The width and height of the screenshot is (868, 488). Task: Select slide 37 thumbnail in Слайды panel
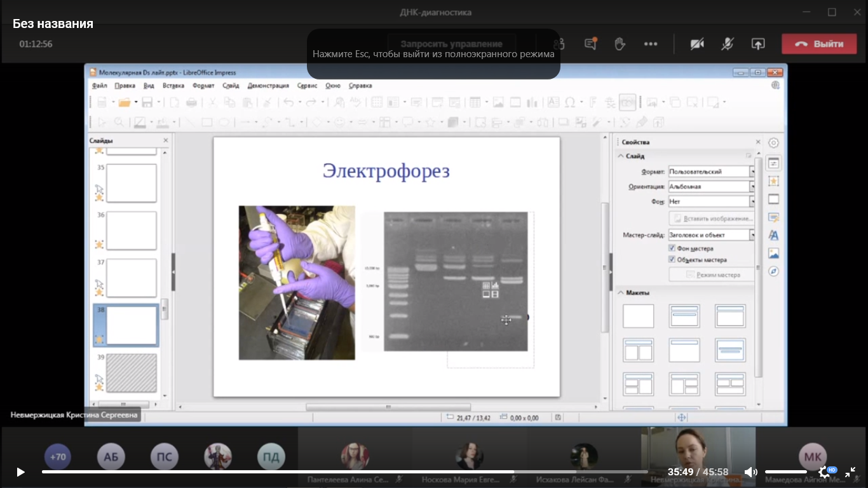tap(132, 278)
